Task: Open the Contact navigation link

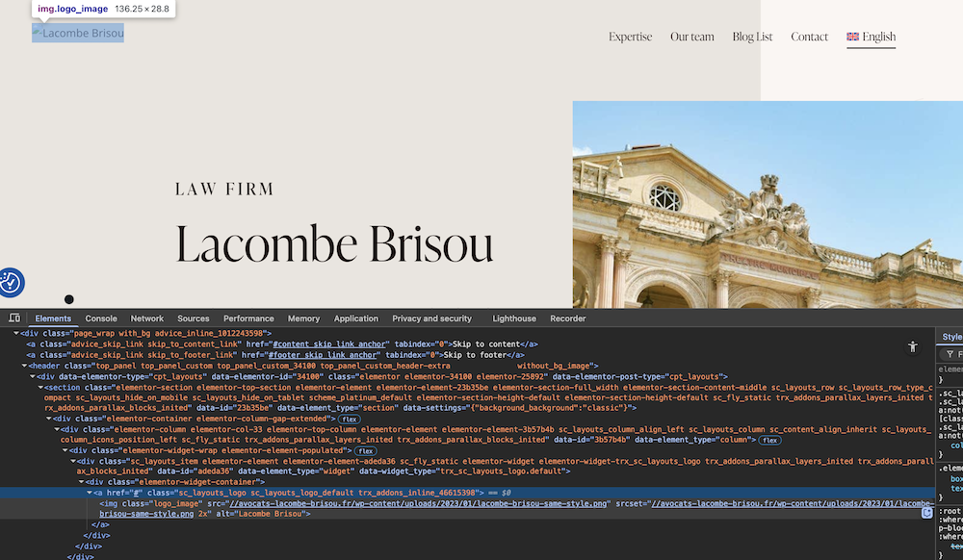Action: pos(809,37)
